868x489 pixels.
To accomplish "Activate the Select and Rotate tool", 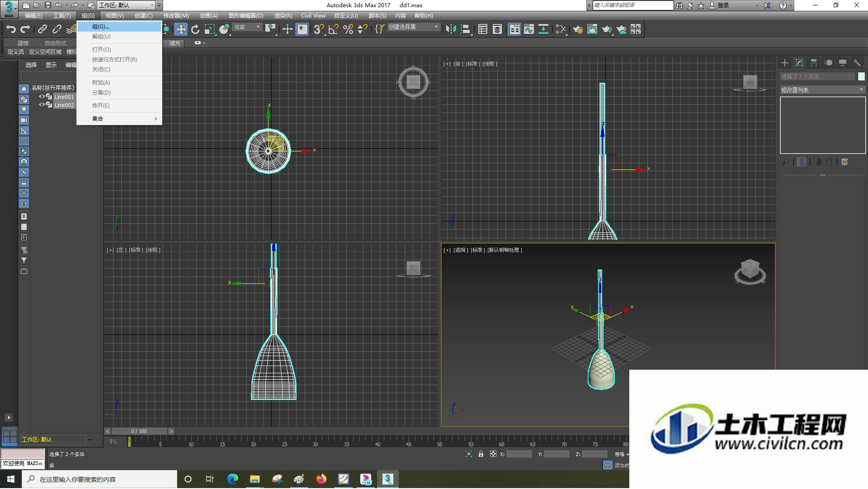I will pos(195,29).
